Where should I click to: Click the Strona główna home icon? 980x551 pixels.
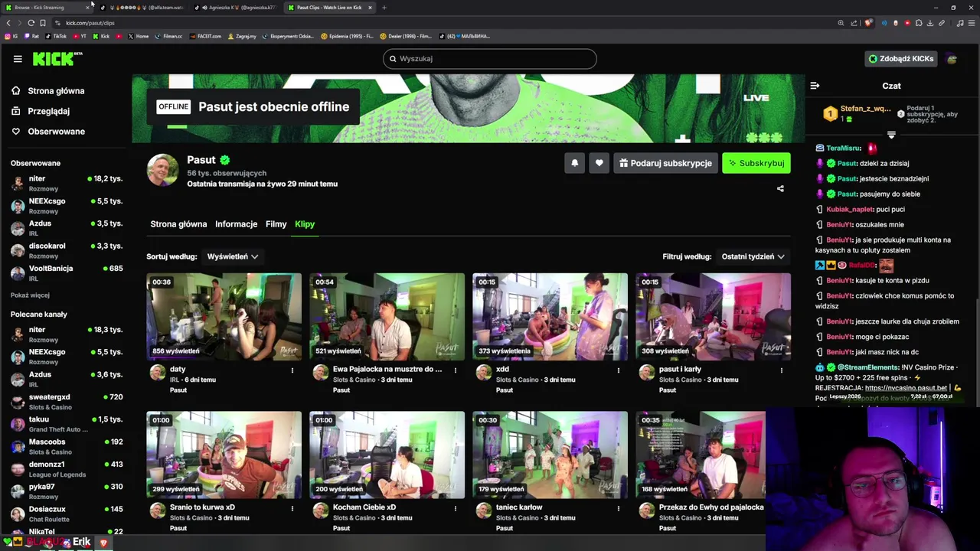[x=15, y=90]
